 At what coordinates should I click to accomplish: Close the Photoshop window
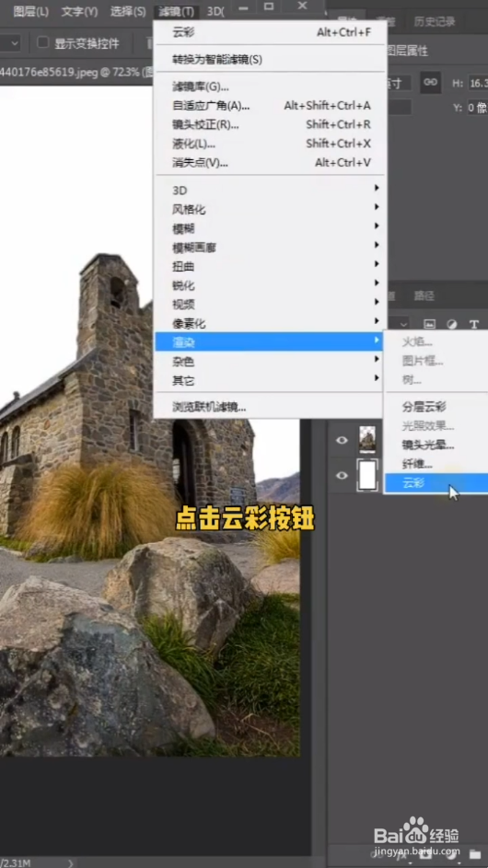pyautogui.click(x=302, y=6)
